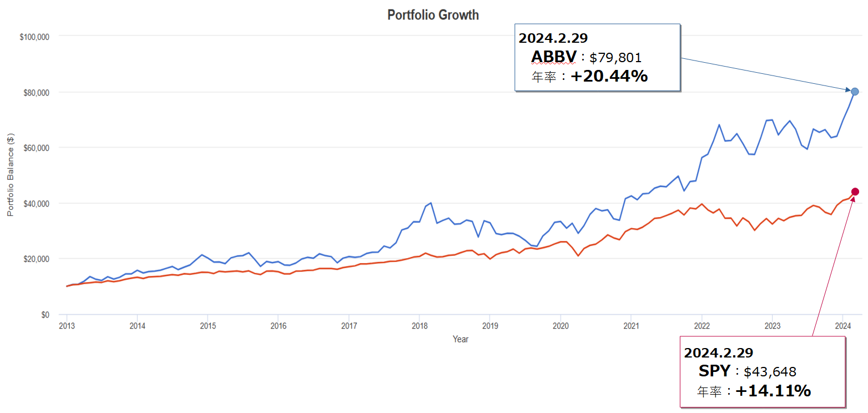Screen dimensions: 868x413
Task: Click the 2013 label on the x-axis
Action: coord(67,326)
